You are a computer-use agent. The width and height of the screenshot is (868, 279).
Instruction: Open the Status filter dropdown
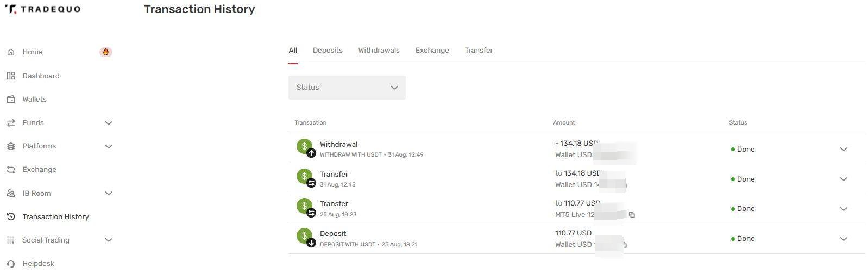(347, 88)
